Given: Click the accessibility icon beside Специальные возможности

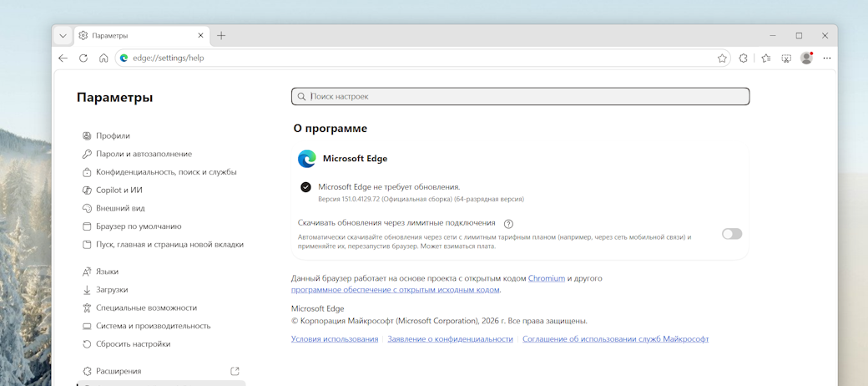Looking at the screenshot, I should click(86, 308).
